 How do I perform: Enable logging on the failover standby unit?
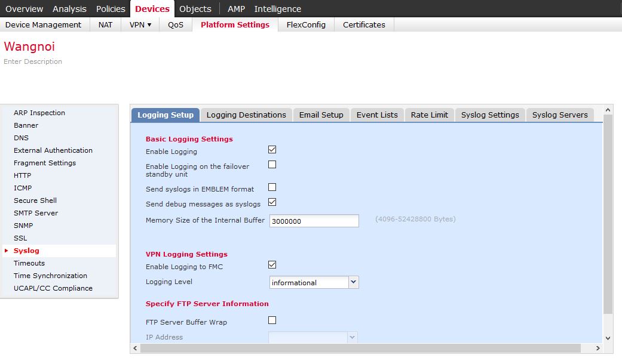click(x=272, y=165)
